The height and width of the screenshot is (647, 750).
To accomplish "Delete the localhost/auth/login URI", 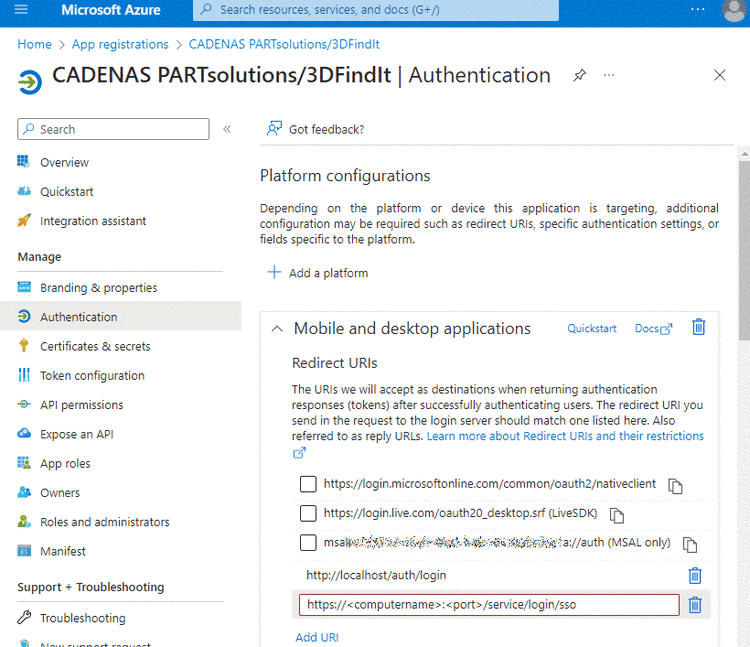I will pos(695,575).
